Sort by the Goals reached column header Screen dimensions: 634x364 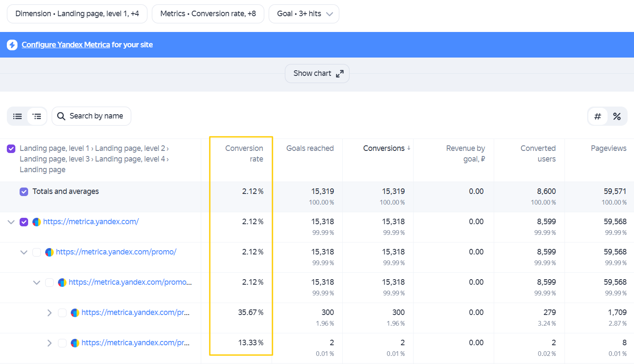pos(310,148)
